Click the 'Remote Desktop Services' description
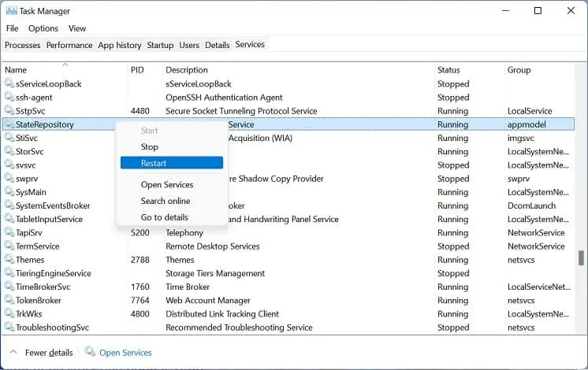Image resolution: width=588 pixels, height=370 pixels. pyautogui.click(x=213, y=246)
